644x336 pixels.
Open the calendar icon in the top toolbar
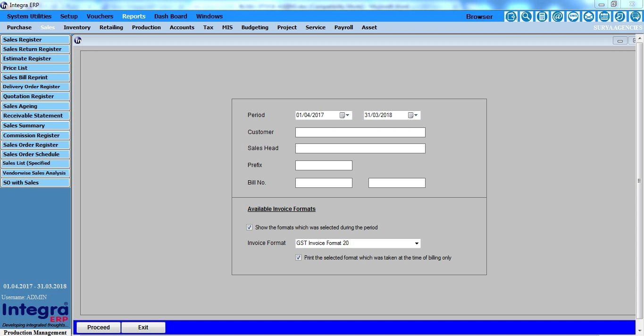pyautogui.click(x=604, y=17)
